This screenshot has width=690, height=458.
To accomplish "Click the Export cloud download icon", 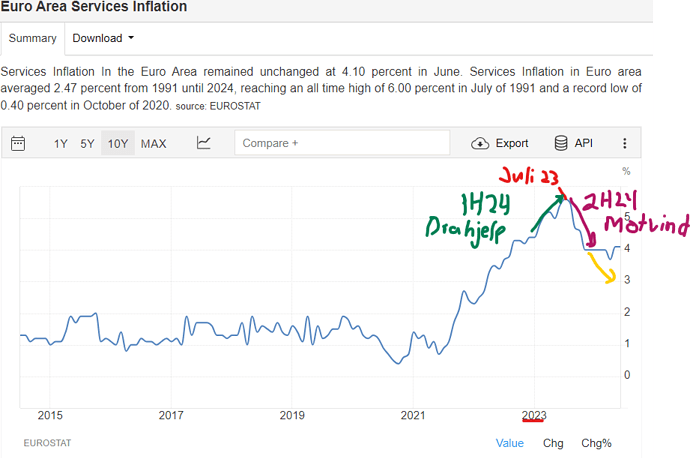I will click(480, 143).
